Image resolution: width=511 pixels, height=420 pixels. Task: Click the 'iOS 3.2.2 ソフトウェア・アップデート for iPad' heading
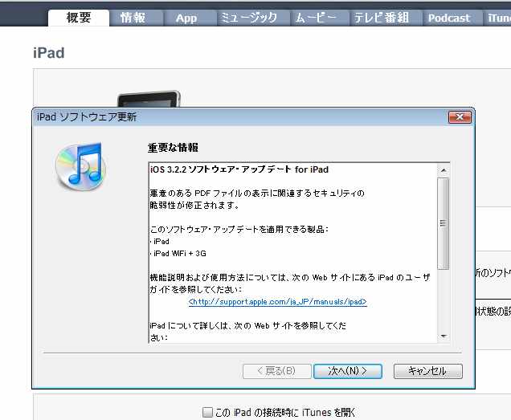click(239, 169)
